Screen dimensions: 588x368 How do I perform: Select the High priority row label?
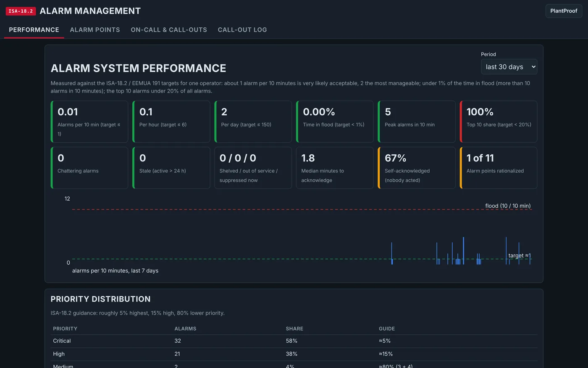59,354
